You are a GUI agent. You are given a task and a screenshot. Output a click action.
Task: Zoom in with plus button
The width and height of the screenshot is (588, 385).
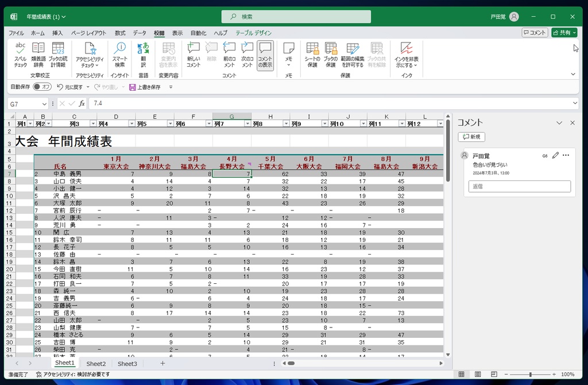click(x=554, y=375)
